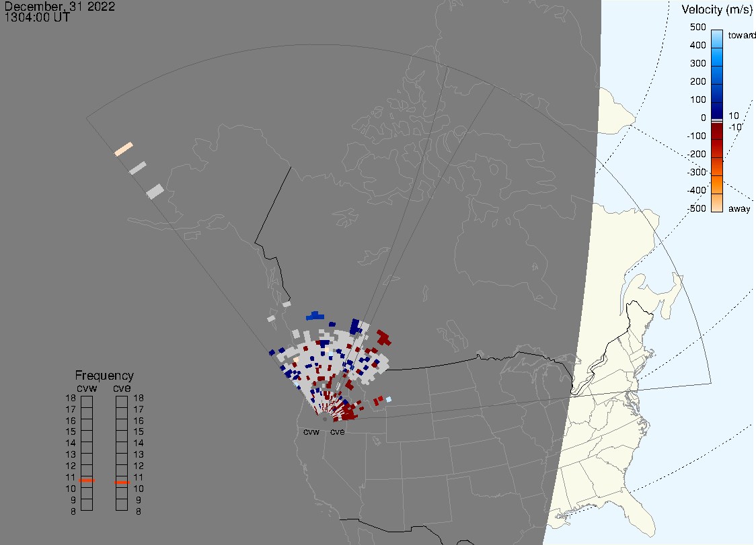Screen dimensions: 756x545
Task: Click the '18' label left of the cvw frequency column
Action: [x=71, y=398]
